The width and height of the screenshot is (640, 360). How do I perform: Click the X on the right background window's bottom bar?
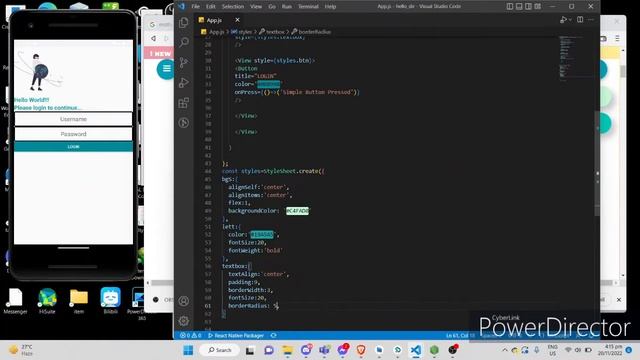click(619, 300)
